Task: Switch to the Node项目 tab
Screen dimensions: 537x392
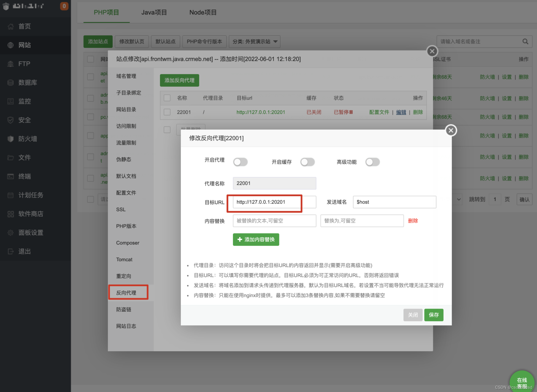Action: click(203, 12)
